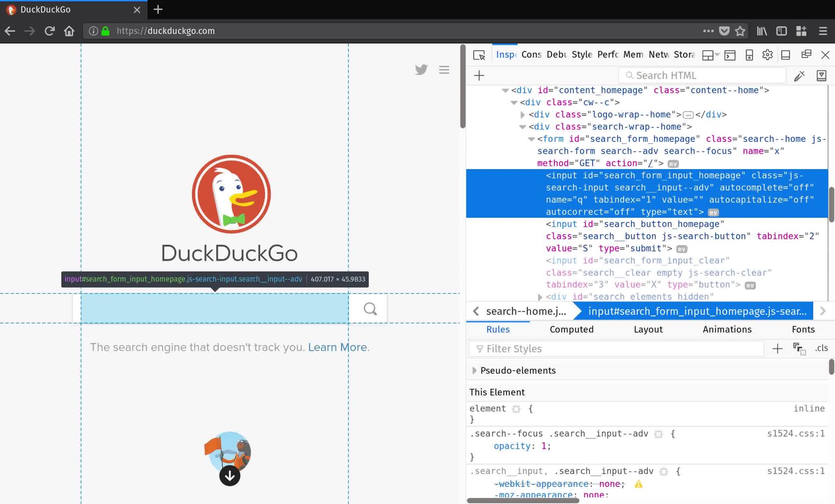Screen dimensions: 835x504
Task: Expand the logo-wrap--home div node
Action: (522, 115)
